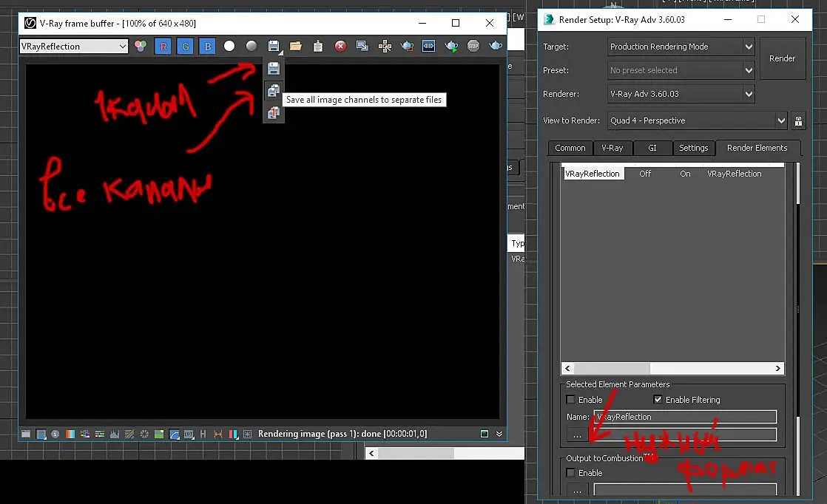Click 'Off' cell in VRayReflection row

click(x=645, y=174)
